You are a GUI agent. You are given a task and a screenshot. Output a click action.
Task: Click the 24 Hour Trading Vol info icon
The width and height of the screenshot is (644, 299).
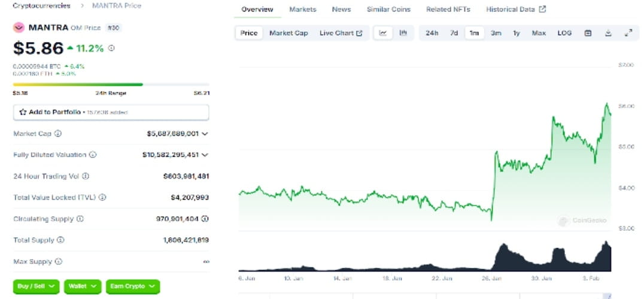tap(86, 176)
